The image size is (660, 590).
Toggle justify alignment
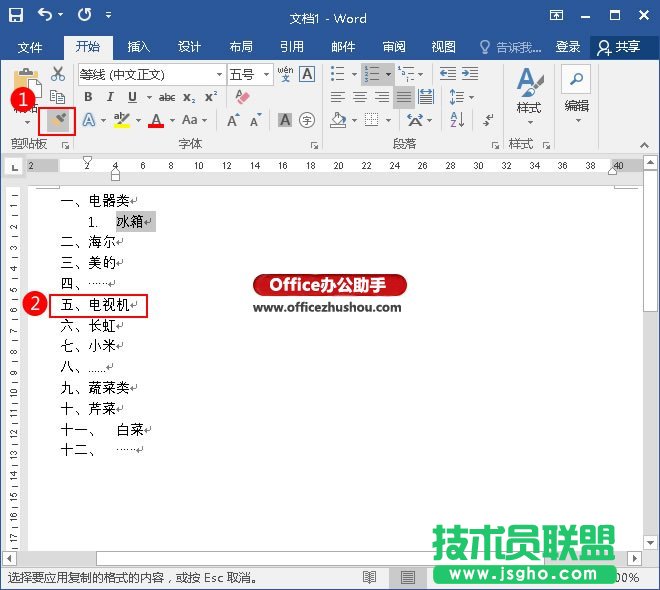pyautogui.click(x=404, y=97)
